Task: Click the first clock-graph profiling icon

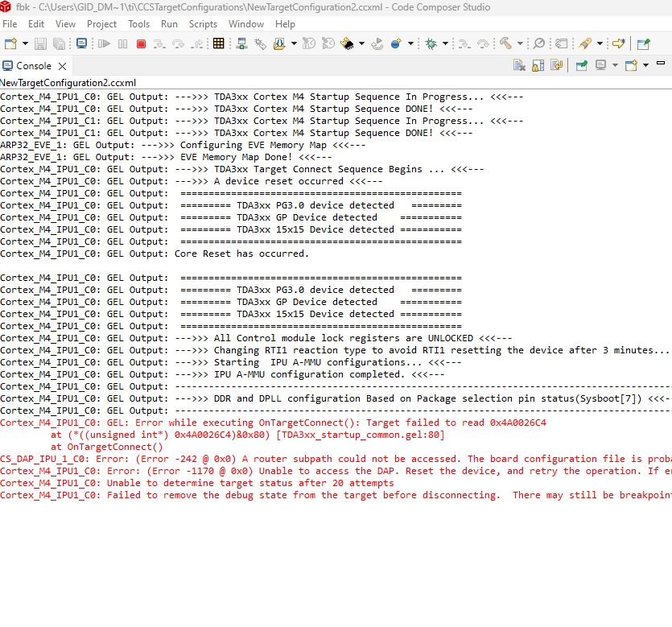Action: click(309, 43)
